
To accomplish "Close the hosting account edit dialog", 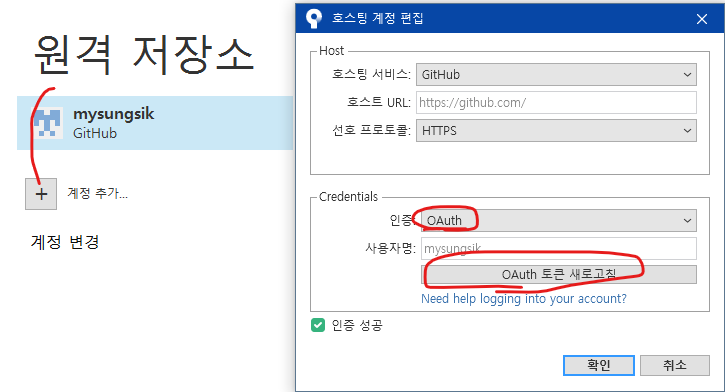I will (702, 19).
